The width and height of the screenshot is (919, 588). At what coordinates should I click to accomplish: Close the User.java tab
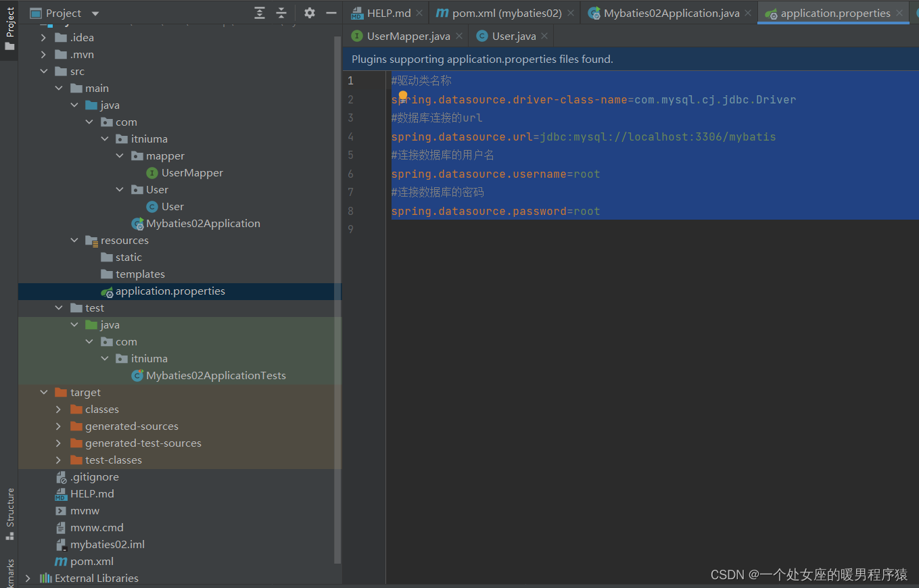click(544, 36)
